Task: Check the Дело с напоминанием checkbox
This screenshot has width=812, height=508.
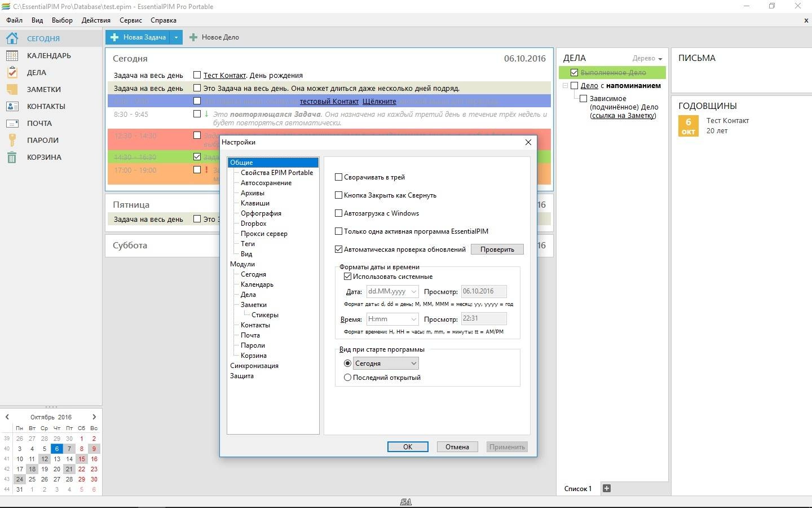Action: (574, 86)
